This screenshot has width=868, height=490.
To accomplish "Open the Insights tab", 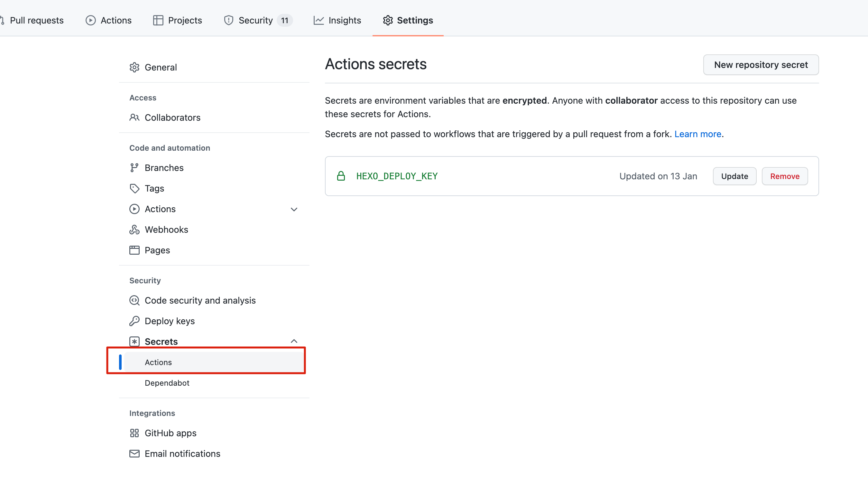I will (x=337, y=21).
